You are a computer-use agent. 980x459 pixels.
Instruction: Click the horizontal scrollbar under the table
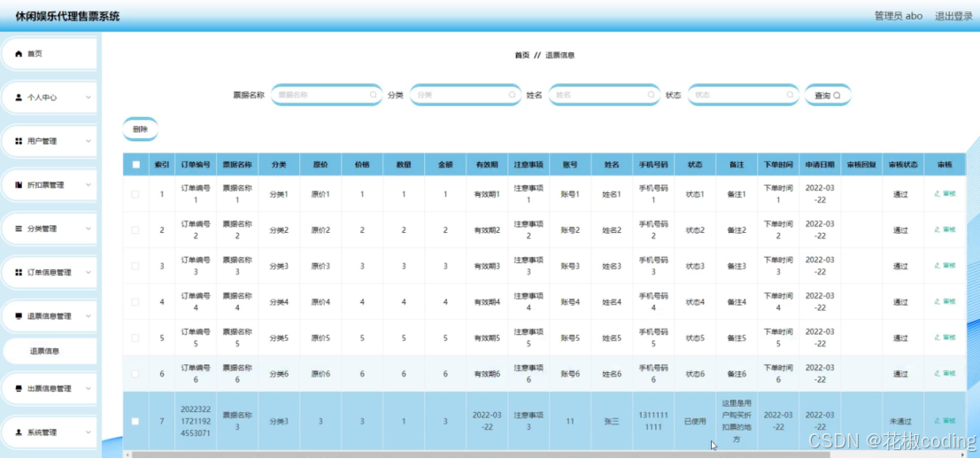click(x=480, y=455)
